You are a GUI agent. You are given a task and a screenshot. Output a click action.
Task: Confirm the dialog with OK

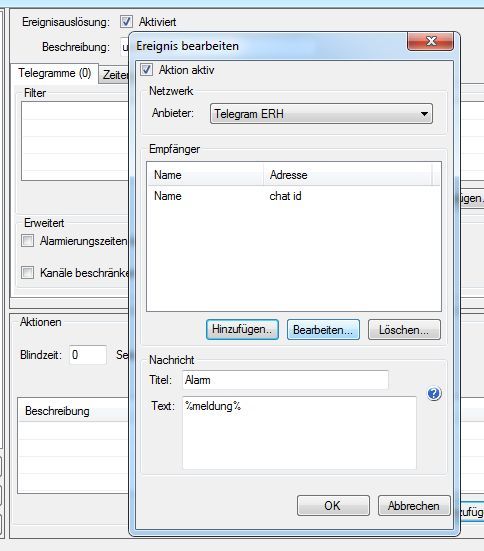[333, 506]
